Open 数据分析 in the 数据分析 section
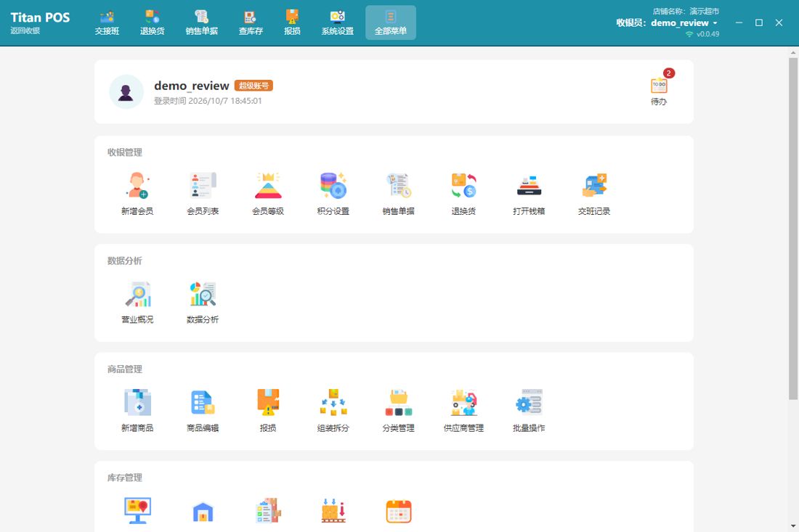Screen dimensions: 799x532 (x=203, y=303)
